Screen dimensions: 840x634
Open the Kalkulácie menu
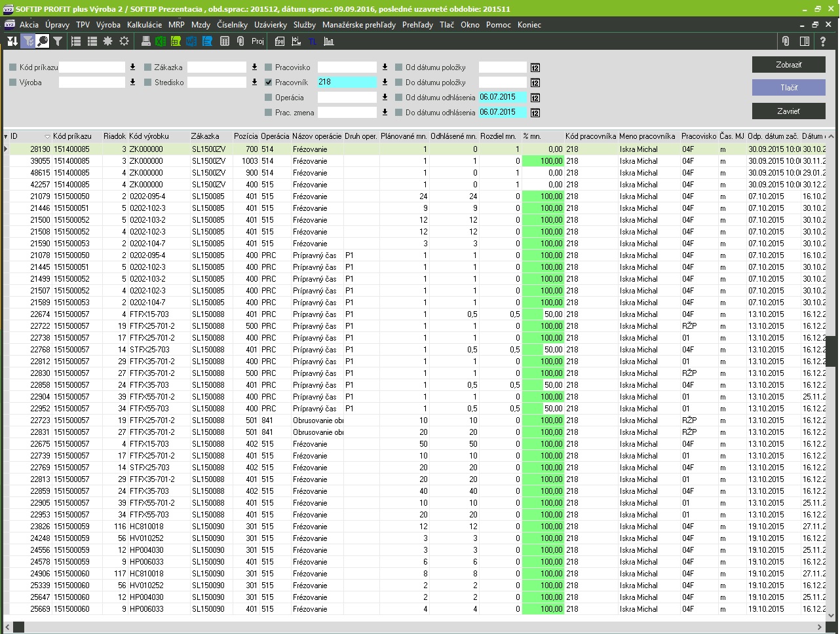[144, 25]
